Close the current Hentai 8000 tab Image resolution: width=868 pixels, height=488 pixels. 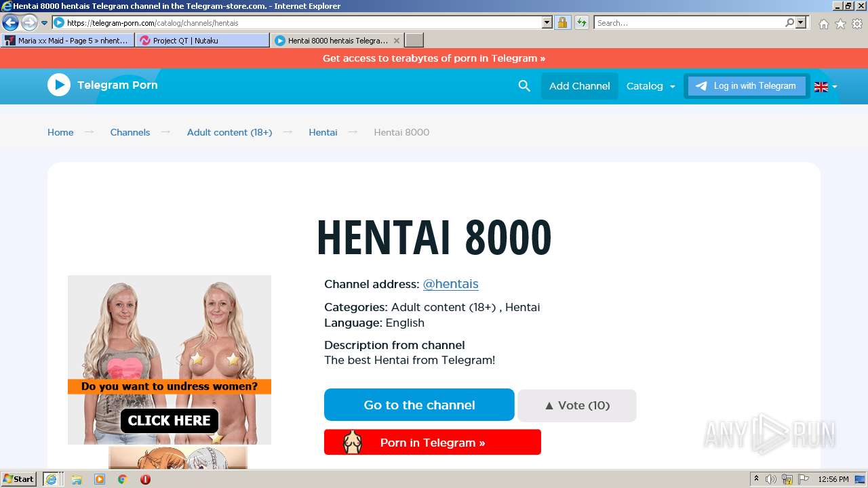pyautogui.click(x=397, y=41)
